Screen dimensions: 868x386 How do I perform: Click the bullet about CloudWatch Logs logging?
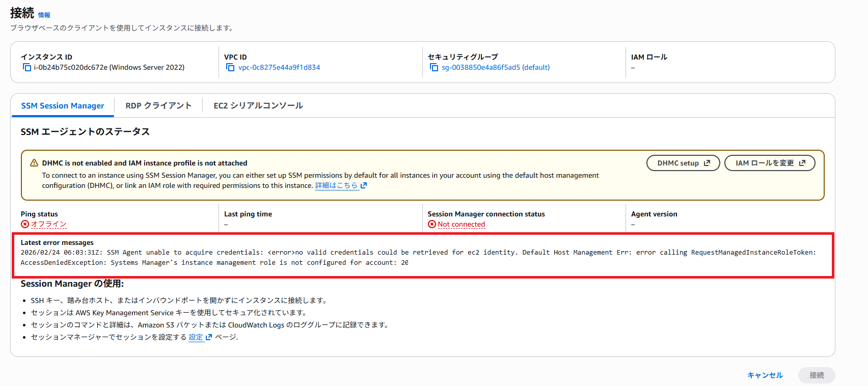click(209, 325)
